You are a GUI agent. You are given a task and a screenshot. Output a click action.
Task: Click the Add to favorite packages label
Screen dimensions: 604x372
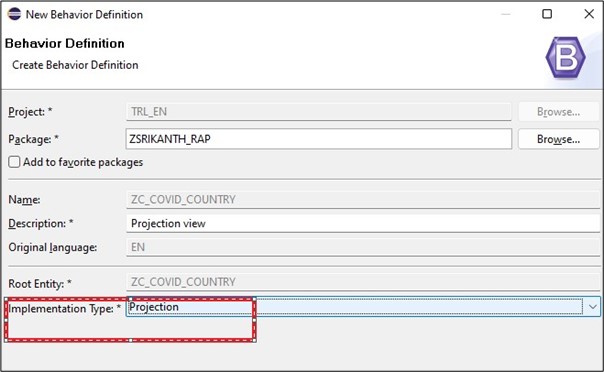pyautogui.click(x=83, y=162)
